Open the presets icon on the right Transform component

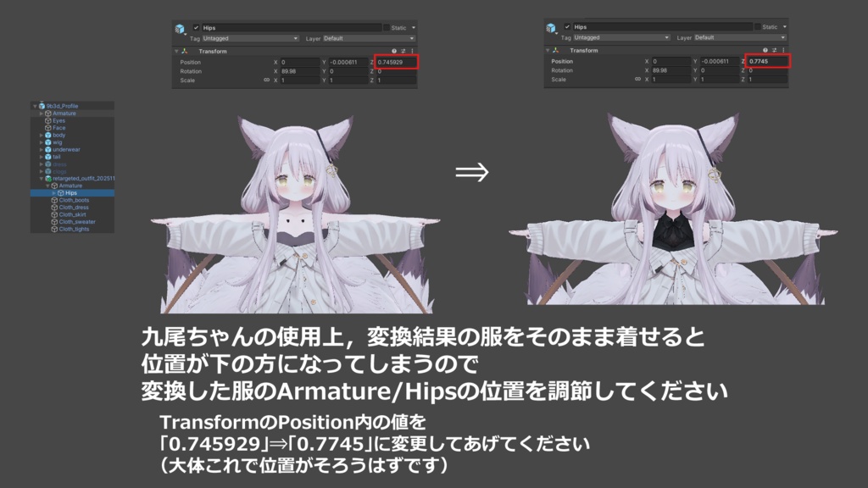point(774,49)
